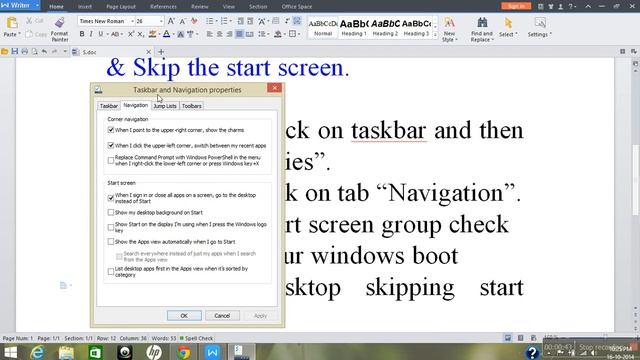Open the Insert ribbon tab

tap(84, 7)
